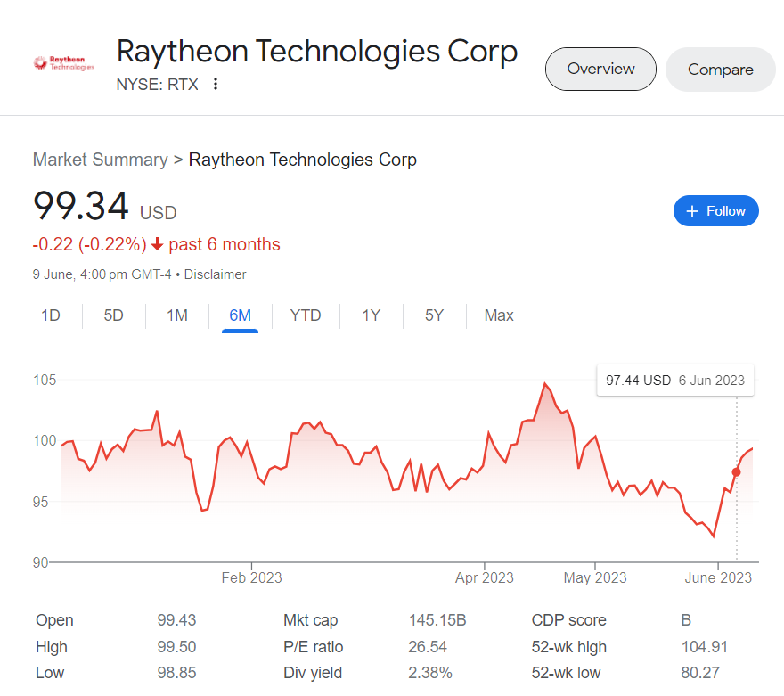Click the Low value 98.85
The width and height of the screenshot is (784, 696).
pos(176,673)
